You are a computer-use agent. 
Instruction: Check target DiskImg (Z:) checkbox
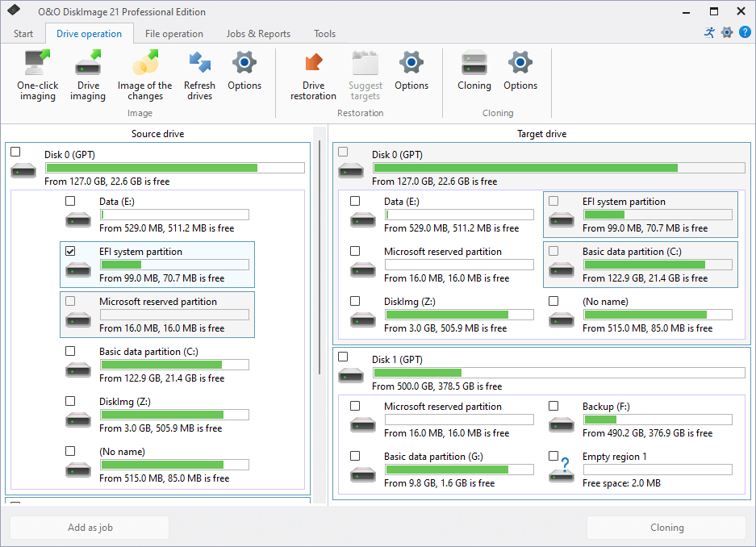point(355,301)
